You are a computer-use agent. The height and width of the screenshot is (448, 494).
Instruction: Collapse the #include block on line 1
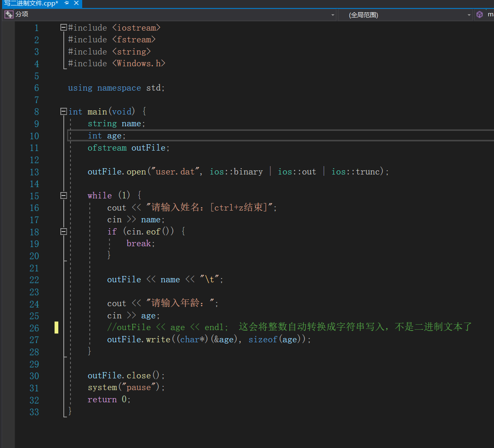[x=64, y=28]
